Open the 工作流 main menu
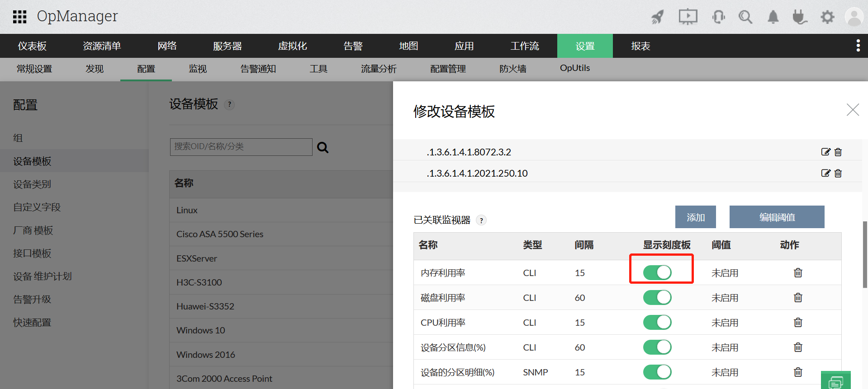Image resolution: width=868 pixels, height=389 pixels. click(525, 46)
